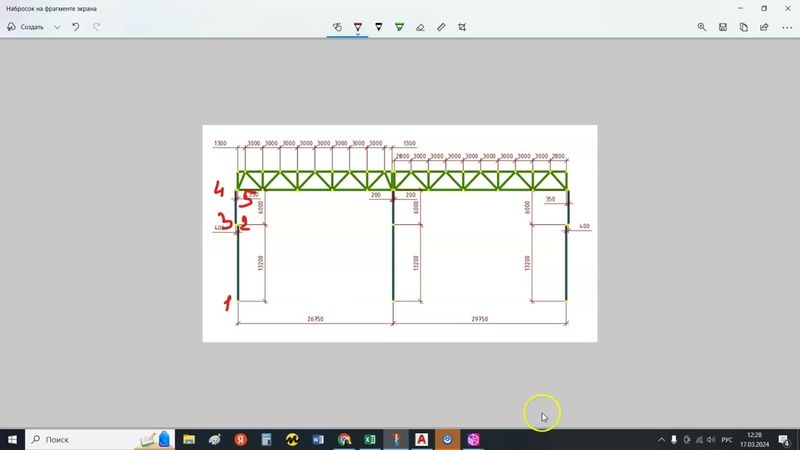This screenshot has height=450, width=800.
Task: Share the current snip
Action: coord(765,27)
